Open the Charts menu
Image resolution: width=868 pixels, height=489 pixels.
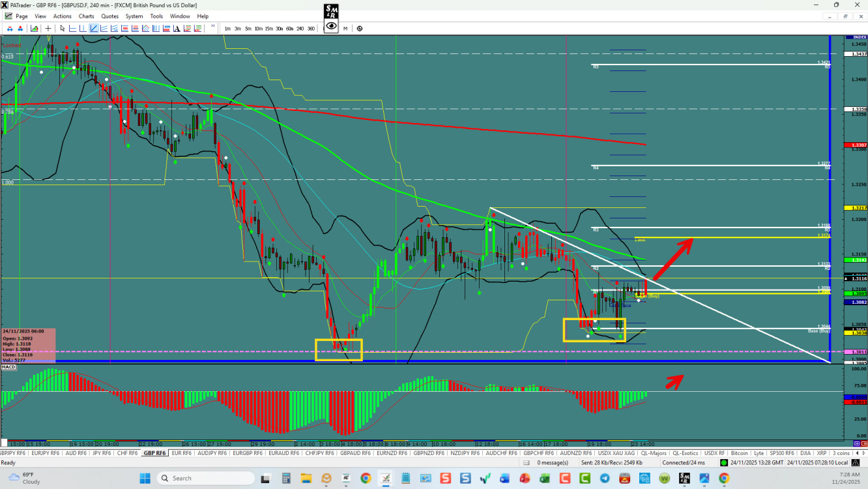[86, 16]
